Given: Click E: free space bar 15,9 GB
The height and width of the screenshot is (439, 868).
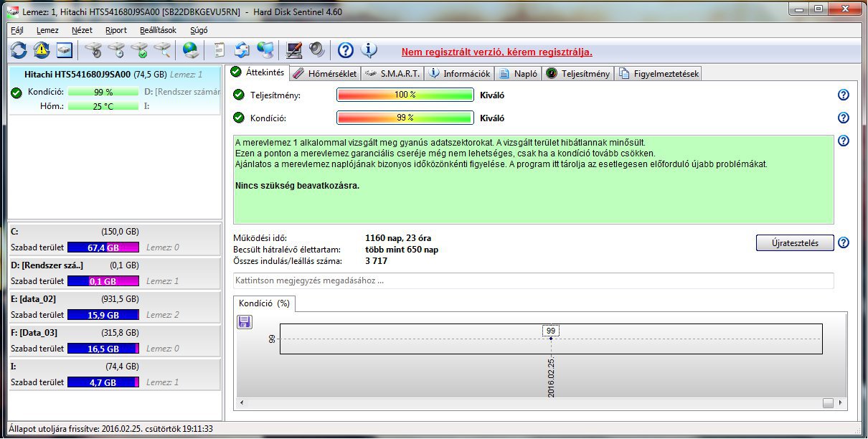Looking at the screenshot, I should click(x=103, y=315).
